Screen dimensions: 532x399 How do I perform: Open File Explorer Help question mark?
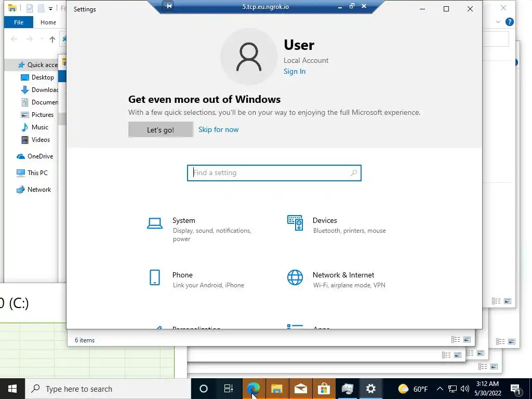[x=509, y=22]
